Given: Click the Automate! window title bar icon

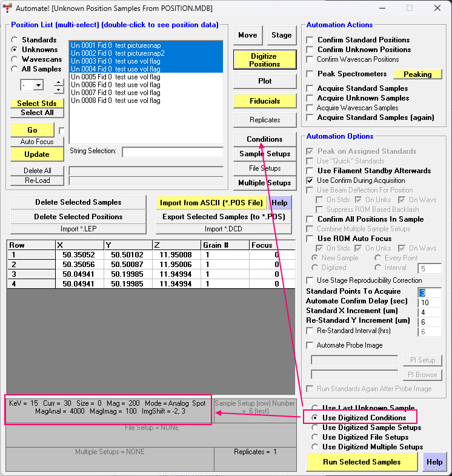Looking at the screenshot, I should pyautogui.click(x=8, y=8).
